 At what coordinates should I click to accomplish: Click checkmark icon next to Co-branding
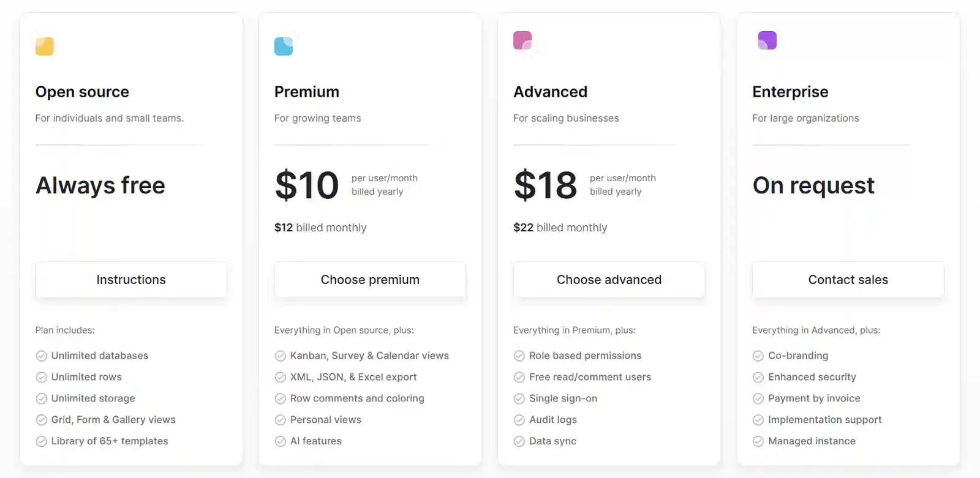click(x=758, y=356)
